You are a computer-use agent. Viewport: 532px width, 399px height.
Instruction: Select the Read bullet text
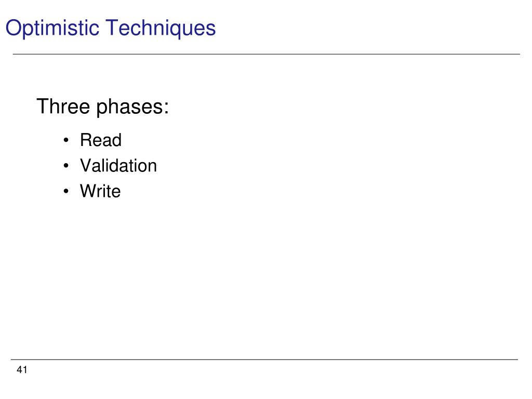click(x=101, y=140)
